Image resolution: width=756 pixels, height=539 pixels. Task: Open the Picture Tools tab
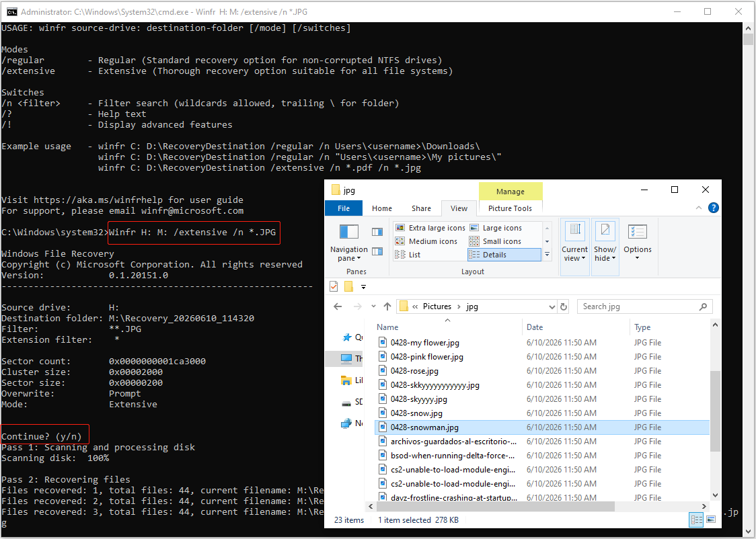[510, 208]
